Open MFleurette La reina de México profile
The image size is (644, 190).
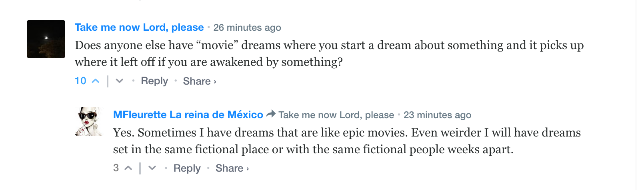click(x=188, y=115)
